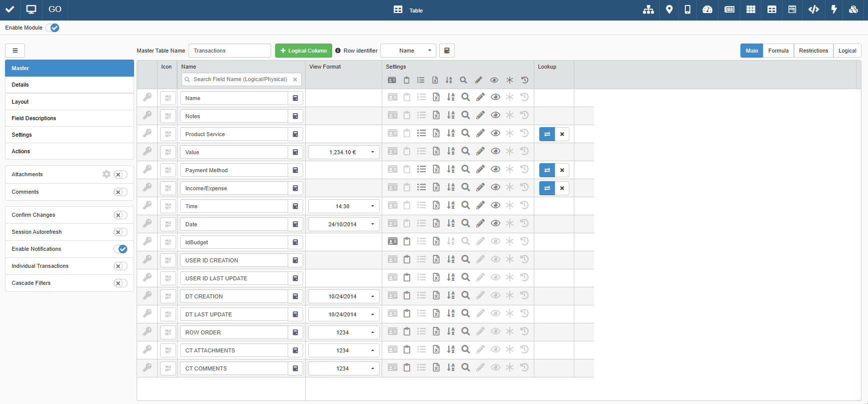Toggle the Enable Module switch

click(53, 28)
